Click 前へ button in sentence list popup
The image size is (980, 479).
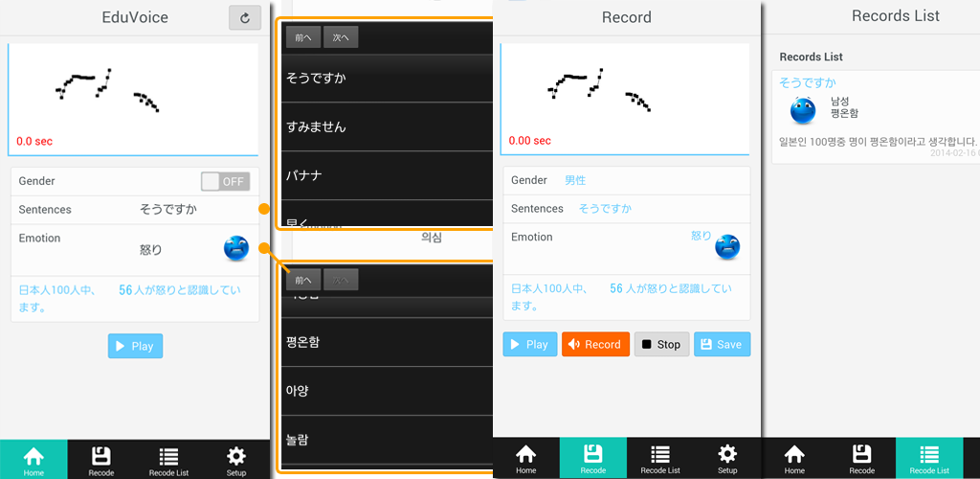[303, 37]
